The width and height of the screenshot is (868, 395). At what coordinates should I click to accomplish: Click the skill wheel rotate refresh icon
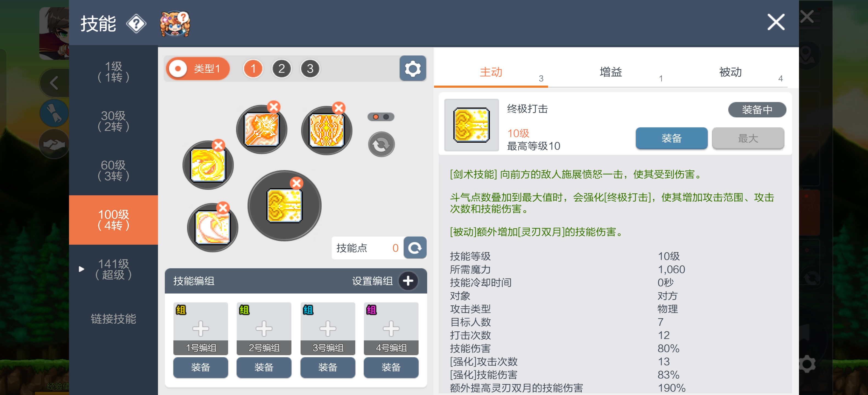pos(381,144)
